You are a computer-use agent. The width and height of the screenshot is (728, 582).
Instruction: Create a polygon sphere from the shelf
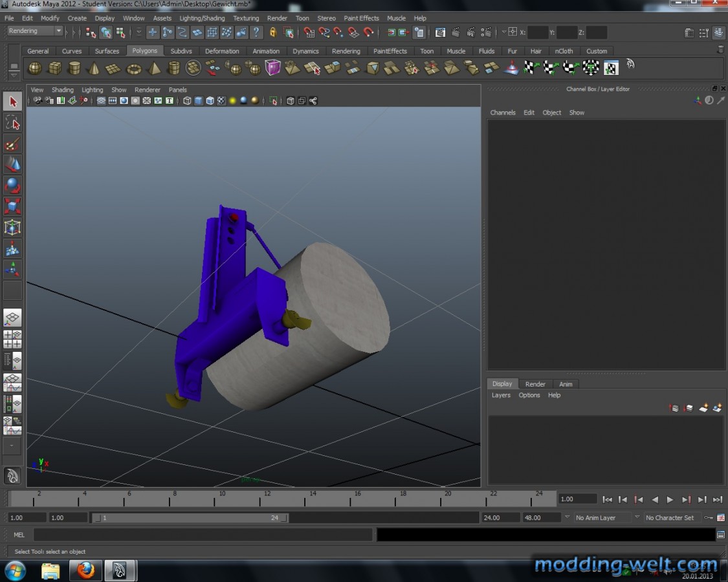tap(35, 69)
